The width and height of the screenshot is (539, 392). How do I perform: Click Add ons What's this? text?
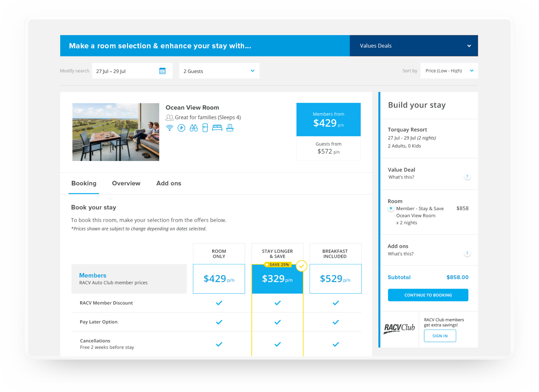point(401,254)
